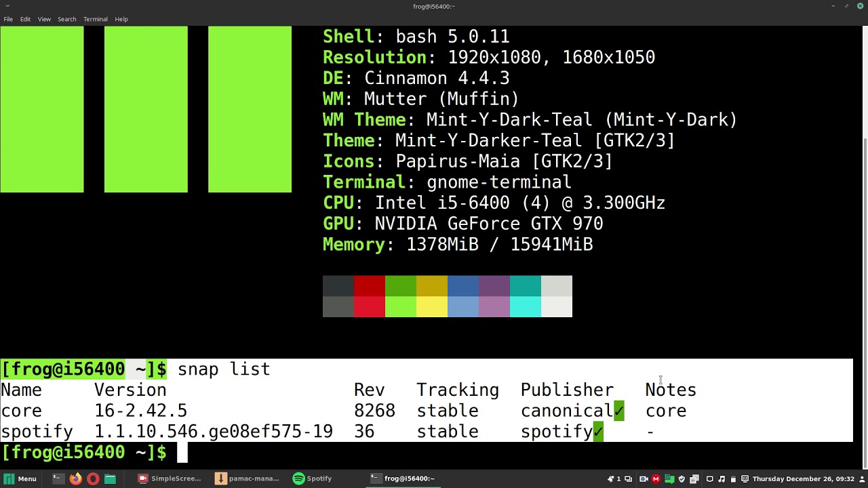868x488 pixels.
Task: Click the 'Tracking' column header
Action: pyautogui.click(x=458, y=390)
